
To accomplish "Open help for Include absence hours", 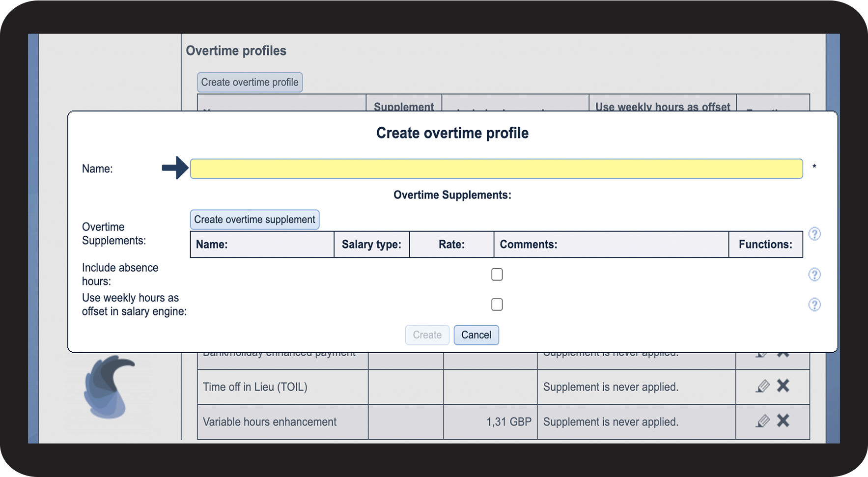I will [814, 274].
